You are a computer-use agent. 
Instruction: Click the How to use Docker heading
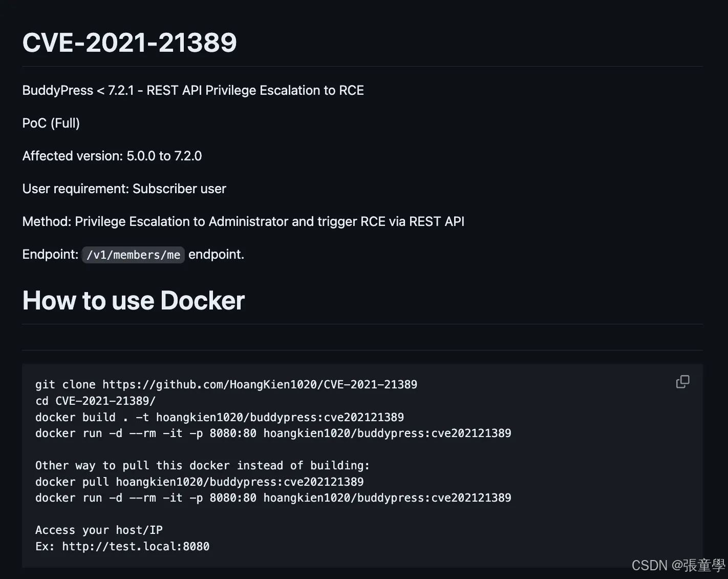pos(134,300)
